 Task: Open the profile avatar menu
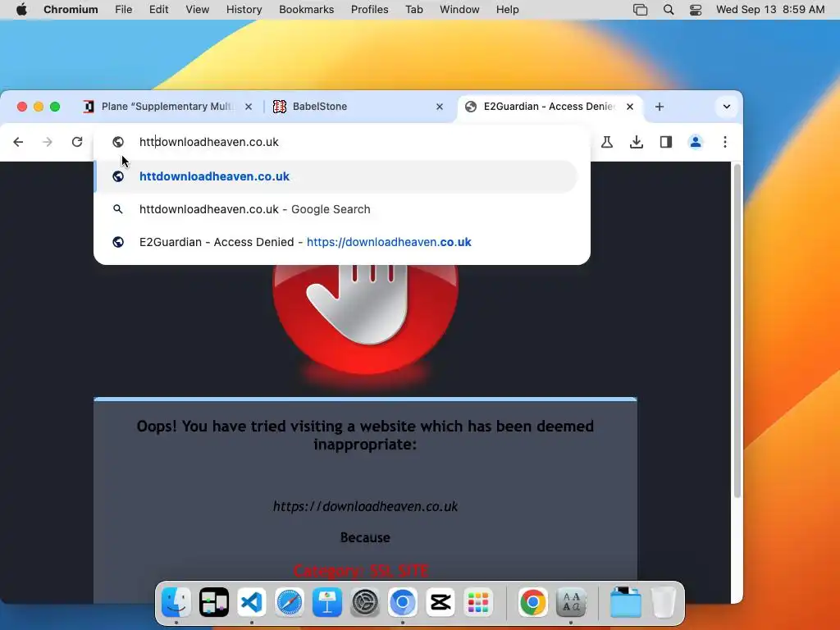click(x=696, y=142)
